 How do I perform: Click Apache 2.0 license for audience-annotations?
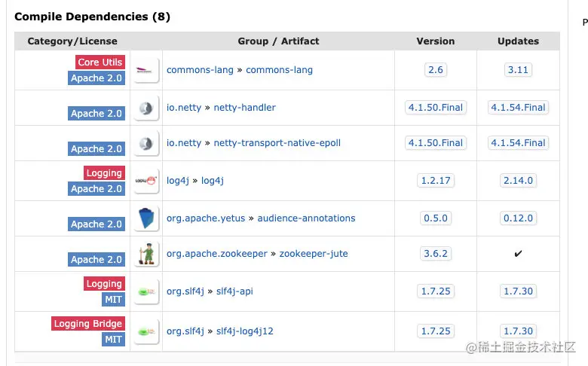click(96, 224)
